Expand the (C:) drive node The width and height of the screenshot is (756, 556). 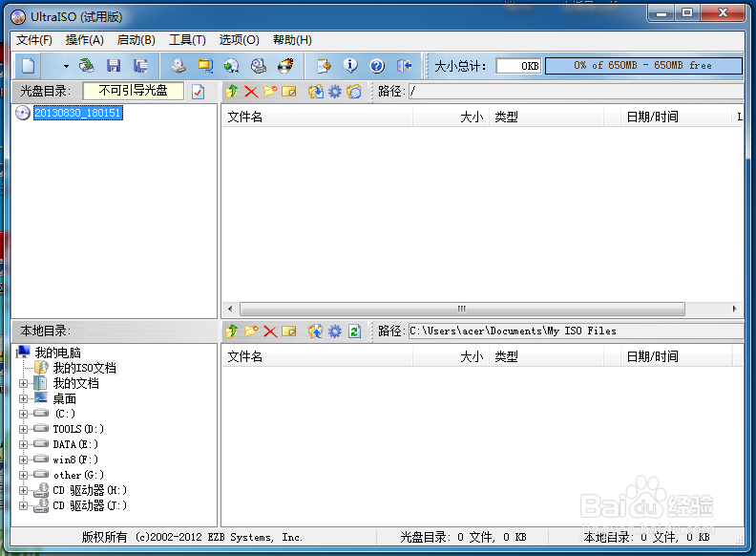(23, 414)
